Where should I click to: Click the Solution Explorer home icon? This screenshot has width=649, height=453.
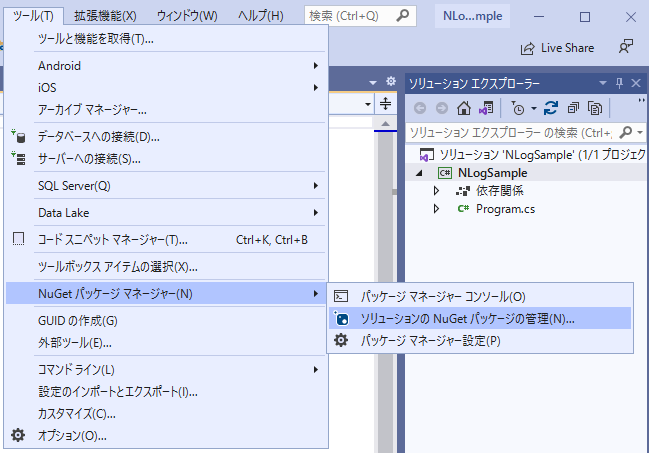click(x=464, y=108)
